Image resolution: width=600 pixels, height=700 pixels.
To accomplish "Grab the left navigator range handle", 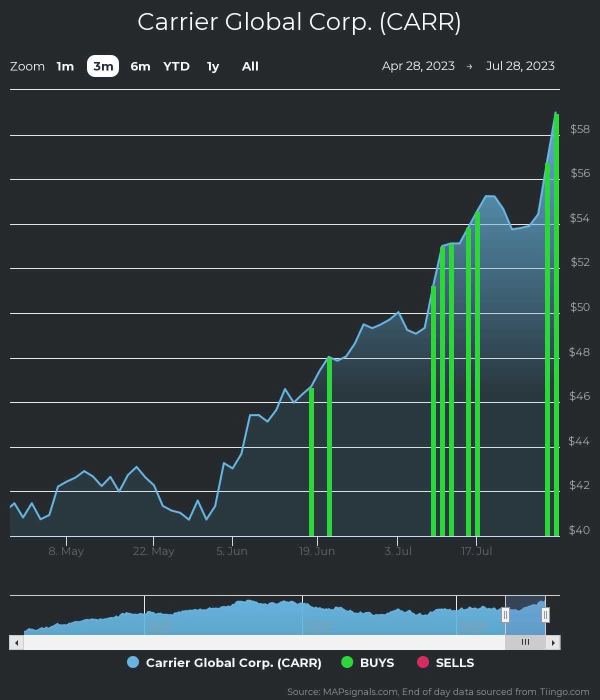I will click(505, 615).
